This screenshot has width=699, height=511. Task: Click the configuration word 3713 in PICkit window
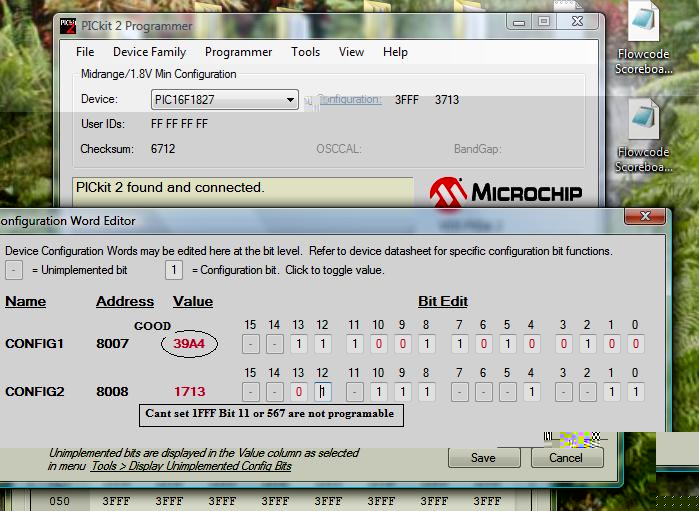tap(447, 99)
